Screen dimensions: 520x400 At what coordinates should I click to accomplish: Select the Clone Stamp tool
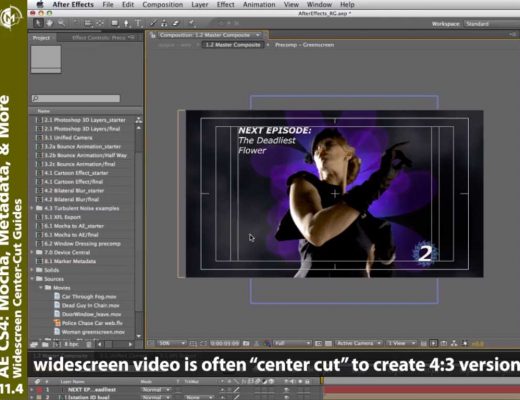164,23
